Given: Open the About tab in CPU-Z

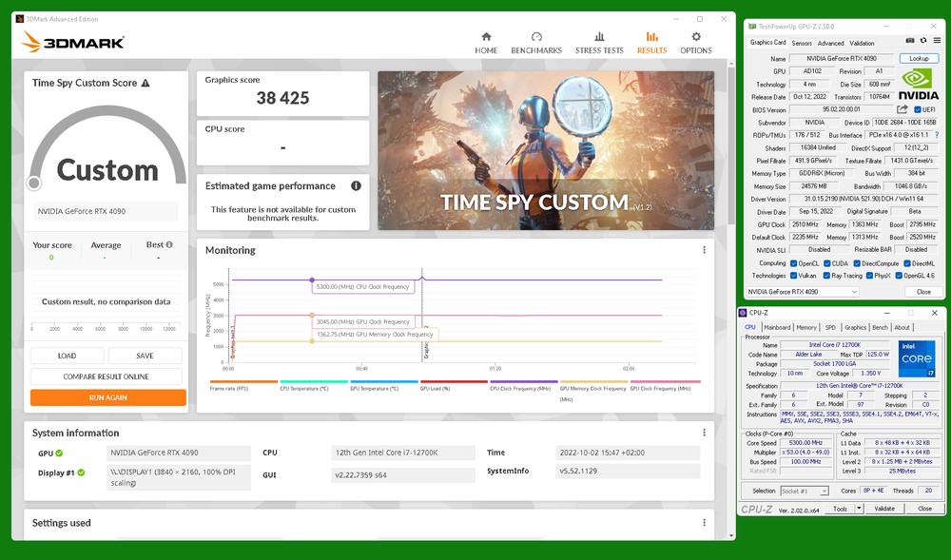Looking at the screenshot, I should pyautogui.click(x=902, y=327).
